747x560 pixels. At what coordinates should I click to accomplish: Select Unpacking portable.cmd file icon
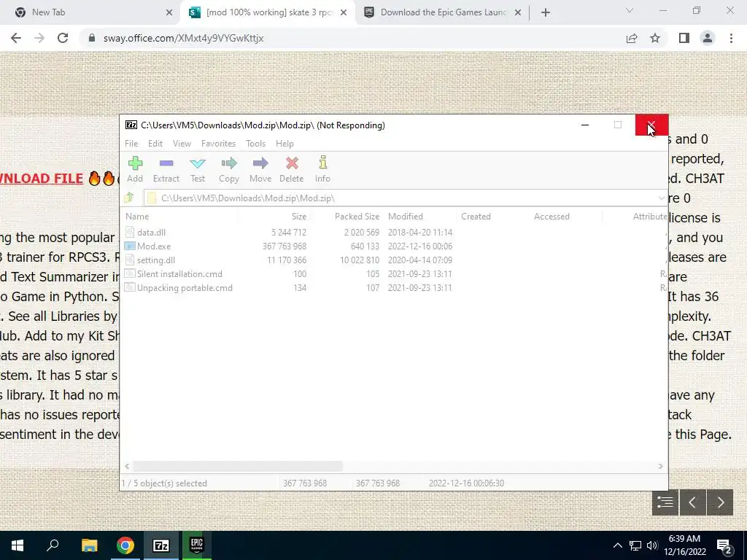130,287
